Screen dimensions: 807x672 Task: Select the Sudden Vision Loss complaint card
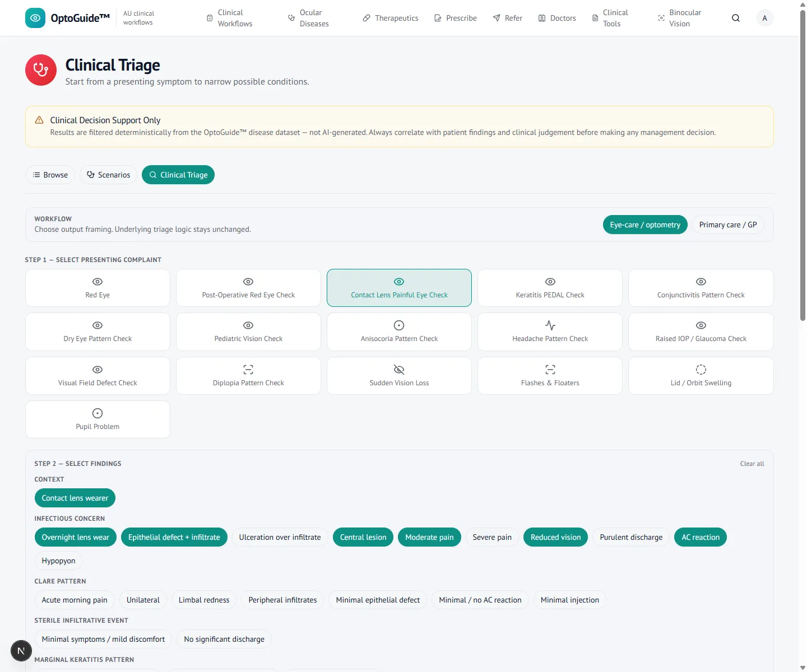tap(399, 376)
